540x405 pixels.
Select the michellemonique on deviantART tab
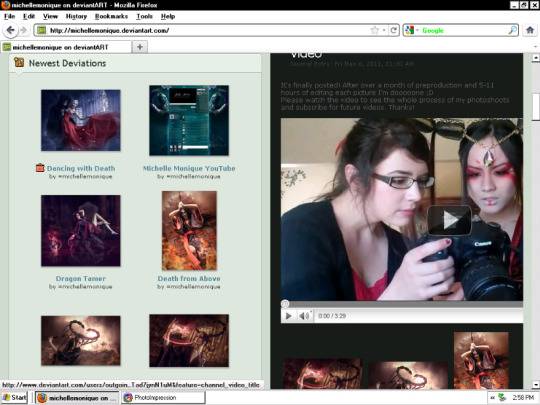(x=66, y=47)
